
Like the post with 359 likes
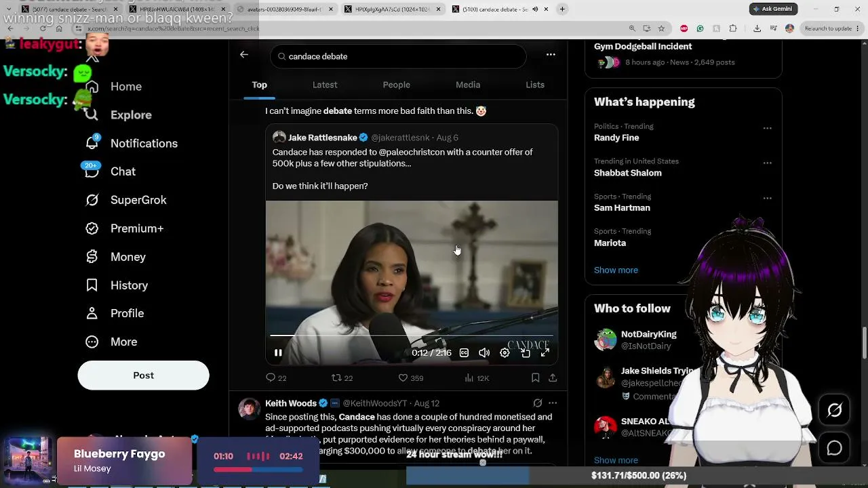[x=411, y=378]
